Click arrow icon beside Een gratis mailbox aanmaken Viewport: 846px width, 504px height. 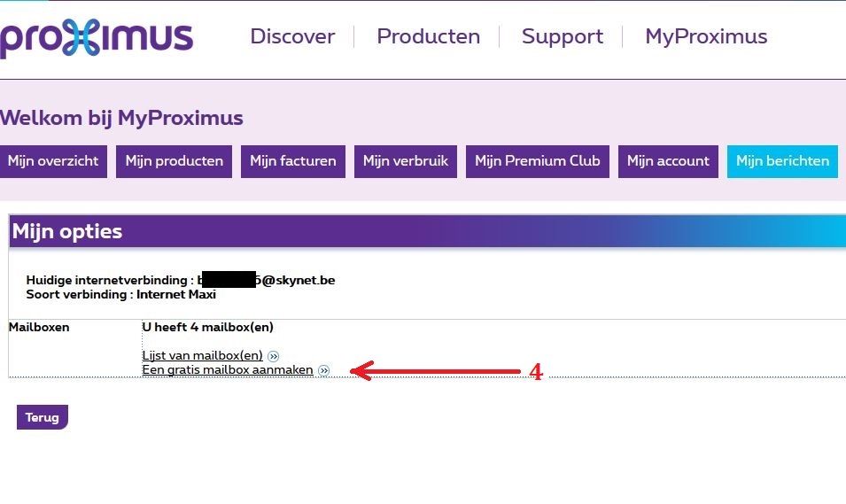point(323,370)
